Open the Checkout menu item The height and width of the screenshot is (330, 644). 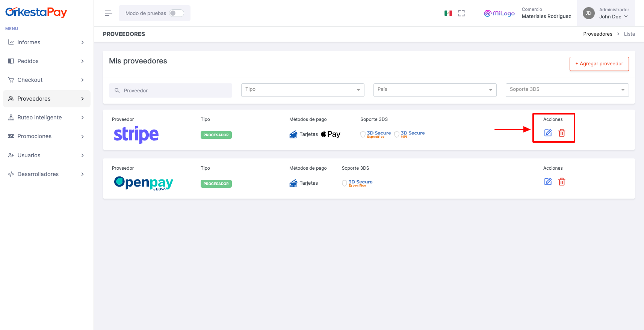(47, 80)
